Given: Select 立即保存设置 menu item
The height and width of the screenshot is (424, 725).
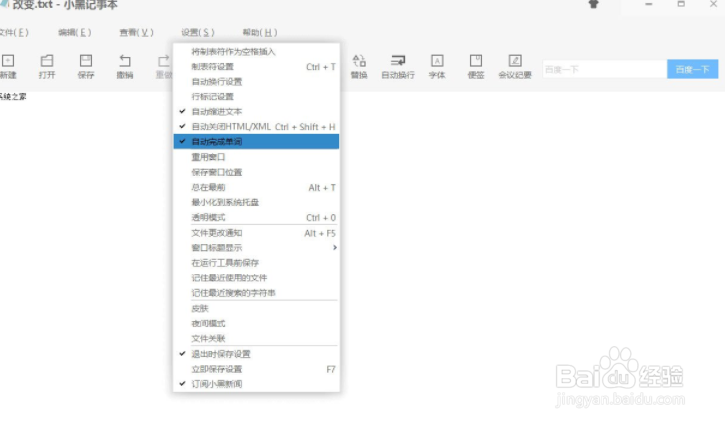Looking at the screenshot, I should click(256, 369).
